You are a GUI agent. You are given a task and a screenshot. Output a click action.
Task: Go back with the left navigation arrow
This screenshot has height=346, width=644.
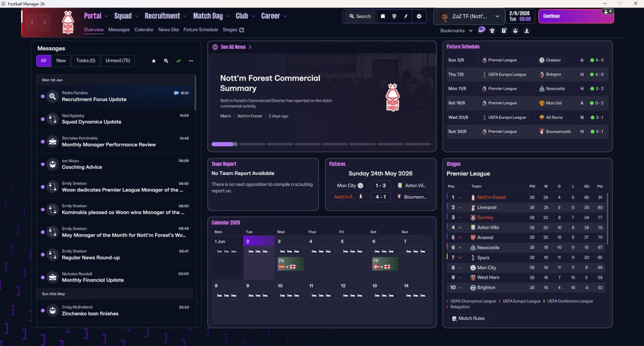click(x=32, y=22)
